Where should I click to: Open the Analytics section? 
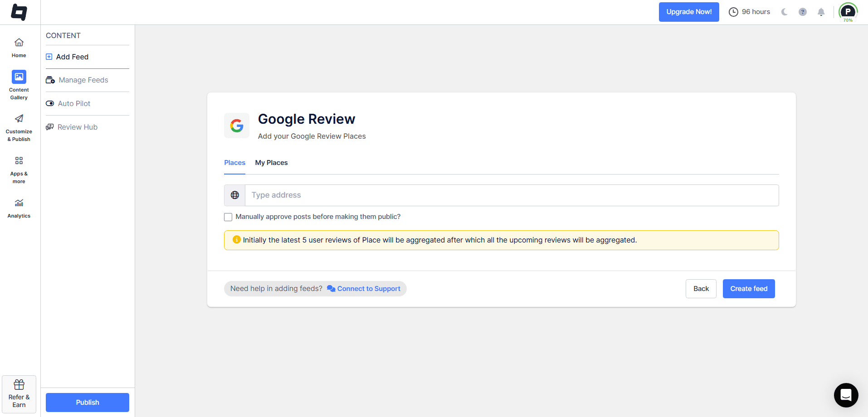pyautogui.click(x=19, y=208)
